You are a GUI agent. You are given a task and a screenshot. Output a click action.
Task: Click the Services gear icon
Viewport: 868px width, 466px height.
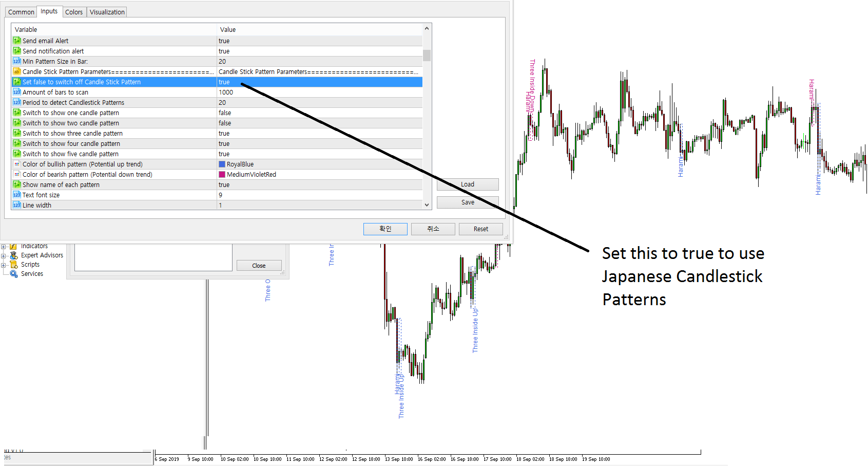click(14, 274)
